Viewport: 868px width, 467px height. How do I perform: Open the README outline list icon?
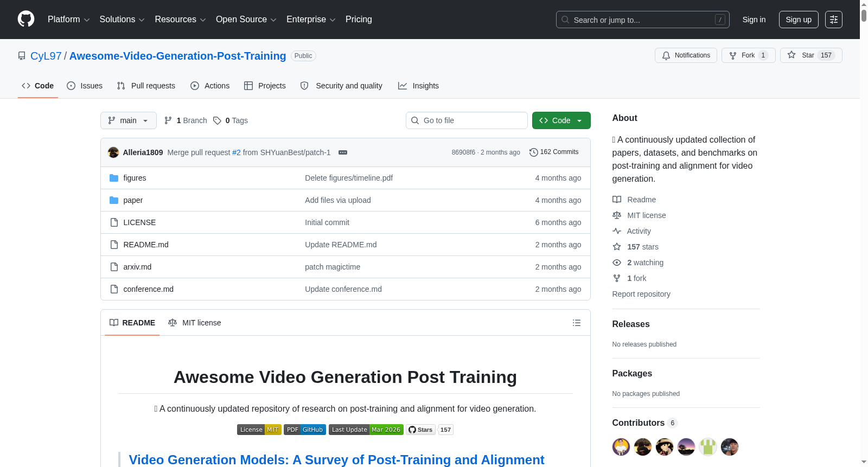(577, 323)
